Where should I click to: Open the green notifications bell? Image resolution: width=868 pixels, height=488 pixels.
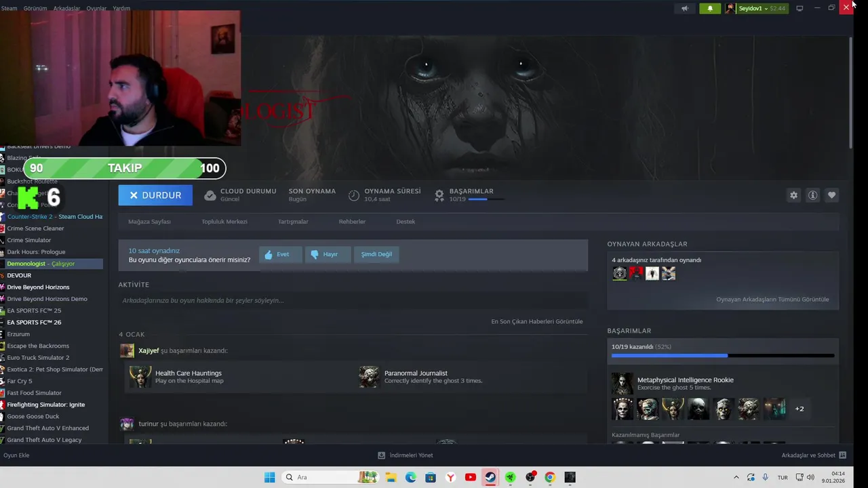710,8
